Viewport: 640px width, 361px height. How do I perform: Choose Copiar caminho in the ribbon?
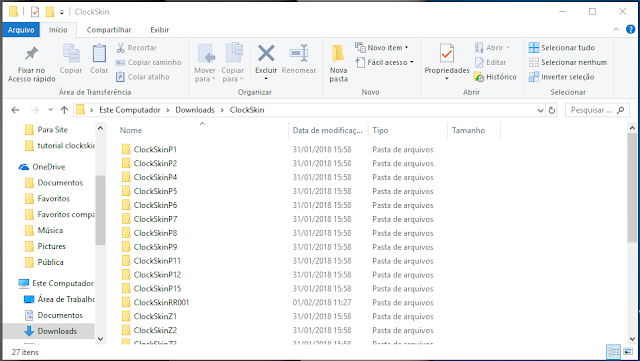coord(148,62)
